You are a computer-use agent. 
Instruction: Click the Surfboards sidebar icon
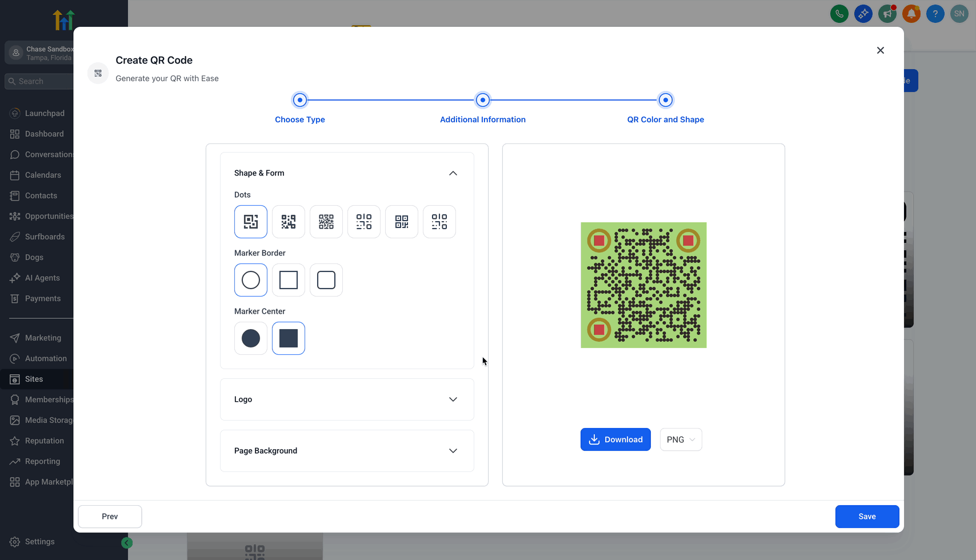(15, 237)
